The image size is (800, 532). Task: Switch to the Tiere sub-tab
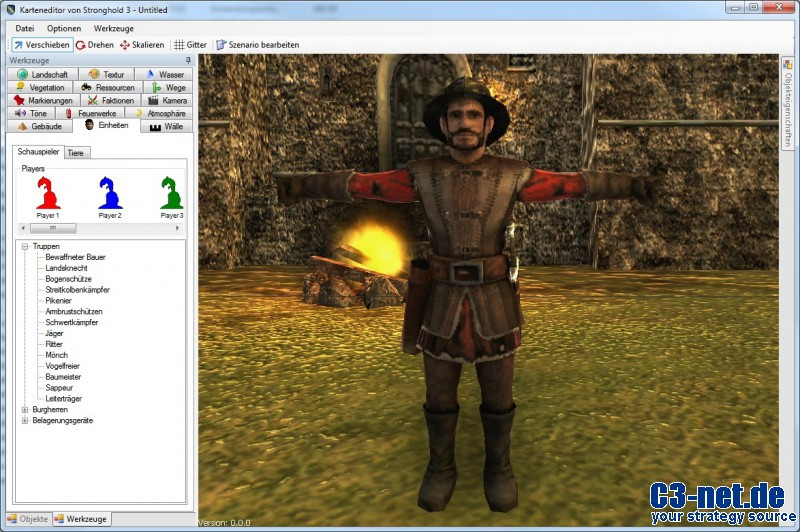click(76, 153)
